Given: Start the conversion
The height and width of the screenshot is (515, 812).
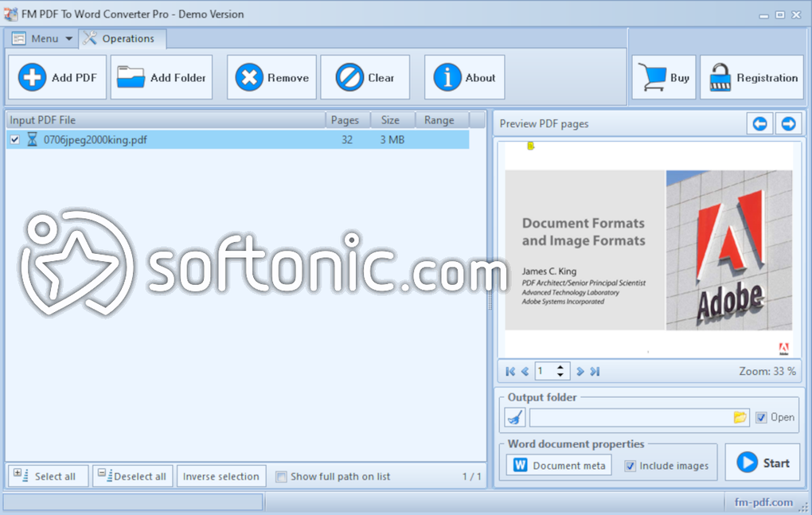Looking at the screenshot, I should [x=763, y=462].
